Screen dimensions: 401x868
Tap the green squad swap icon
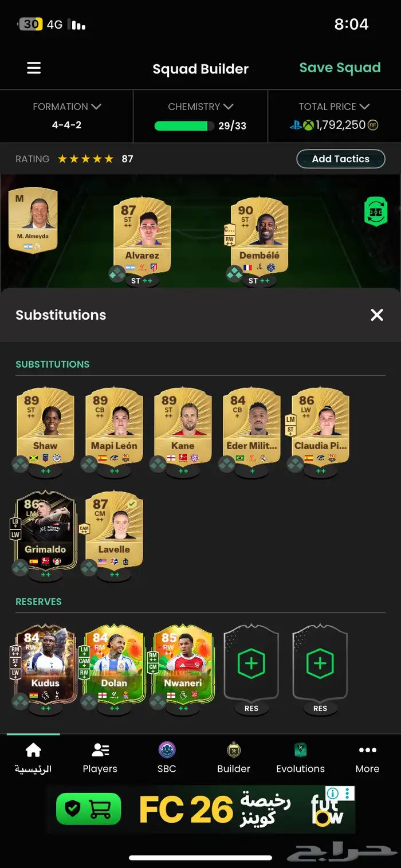pyautogui.click(x=376, y=211)
